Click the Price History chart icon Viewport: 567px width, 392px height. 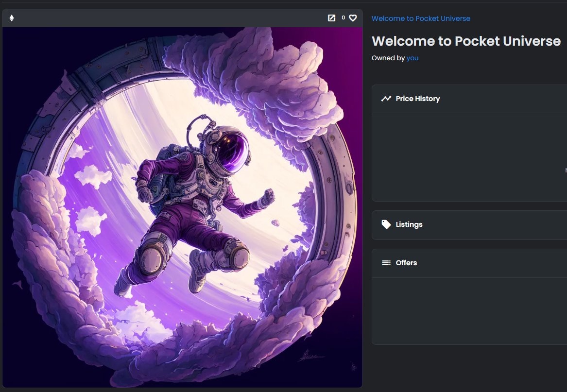(x=386, y=99)
